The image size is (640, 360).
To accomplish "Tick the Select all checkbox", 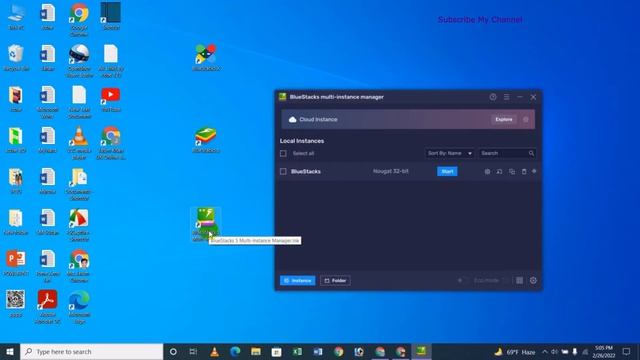I will (283, 153).
